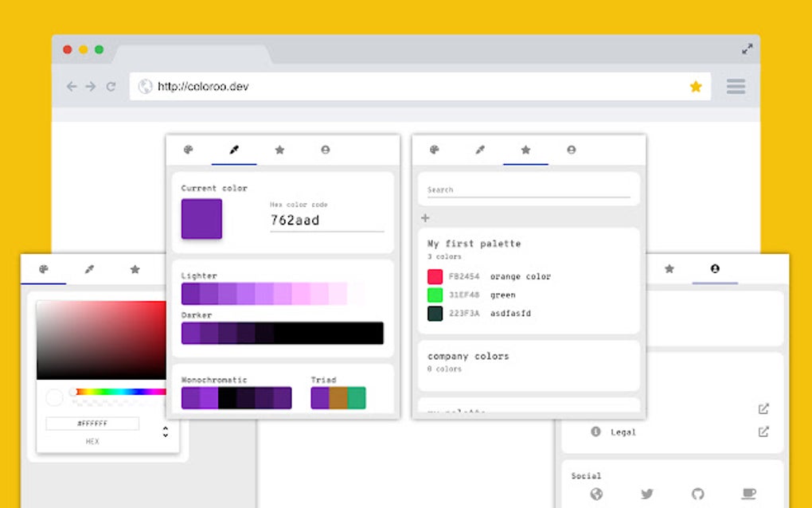
Task: Select the red FB2454 swatch
Action: tap(434, 276)
